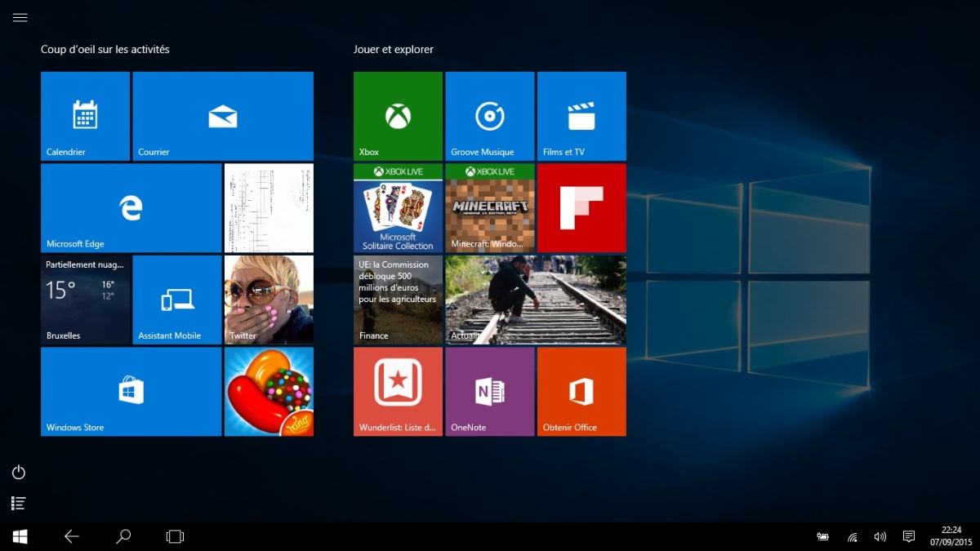Open the taskbar Search magnifier

[x=123, y=536]
